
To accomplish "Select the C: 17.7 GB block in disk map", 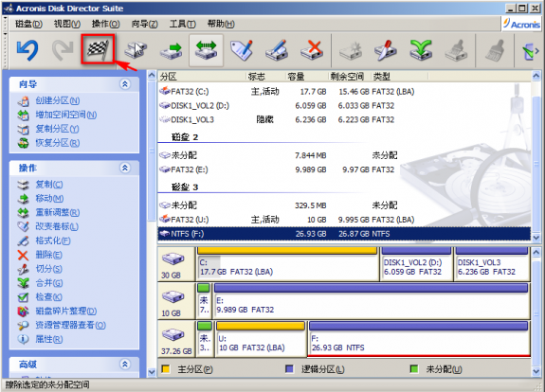I will [x=288, y=264].
